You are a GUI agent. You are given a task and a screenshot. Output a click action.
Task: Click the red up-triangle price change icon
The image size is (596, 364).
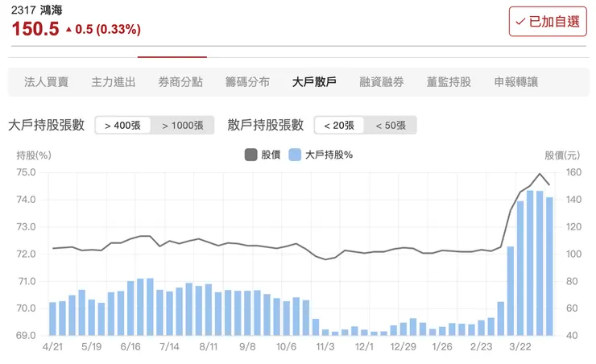click(68, 30)
